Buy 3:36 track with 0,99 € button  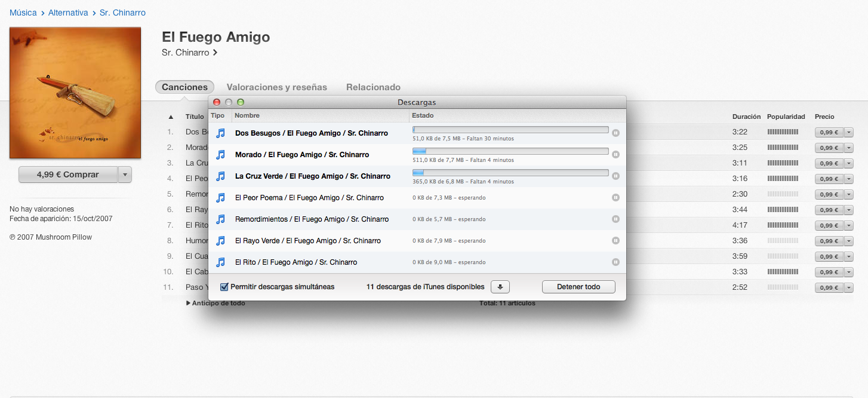(829, 241)
